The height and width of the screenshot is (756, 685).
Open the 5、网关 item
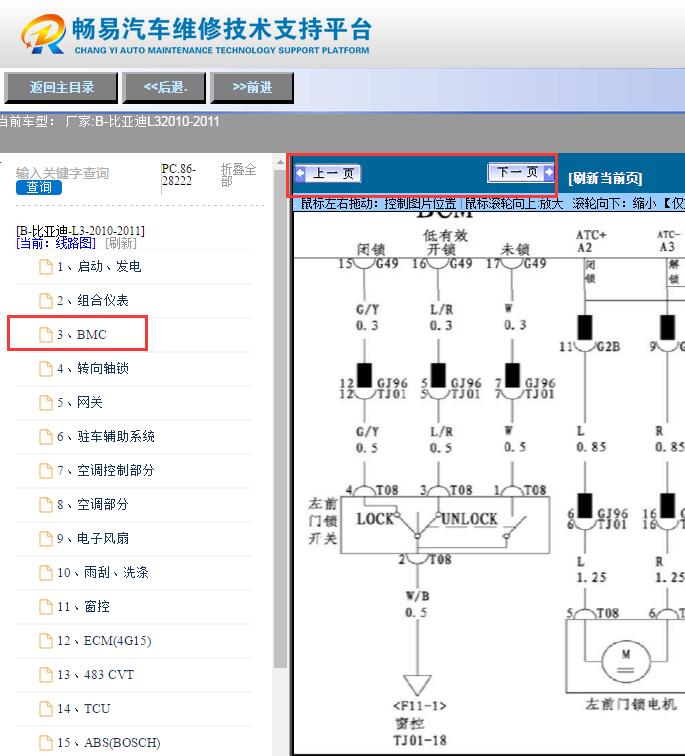[80, 402]
